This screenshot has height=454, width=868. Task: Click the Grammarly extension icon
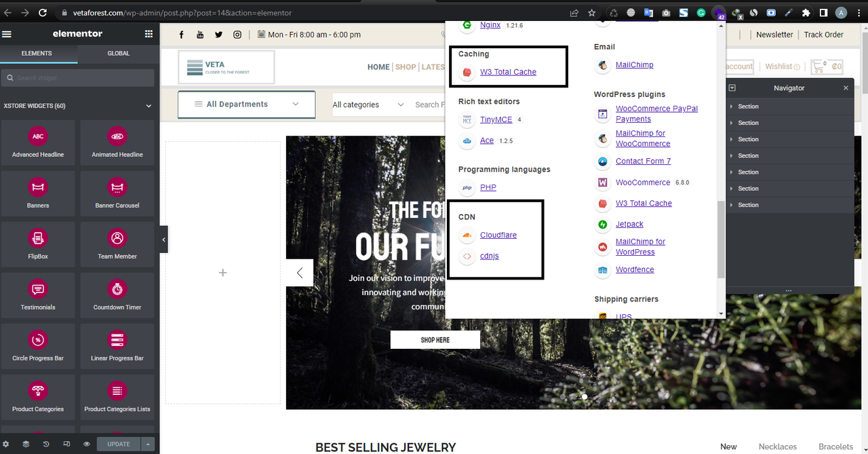pos(701,12)
